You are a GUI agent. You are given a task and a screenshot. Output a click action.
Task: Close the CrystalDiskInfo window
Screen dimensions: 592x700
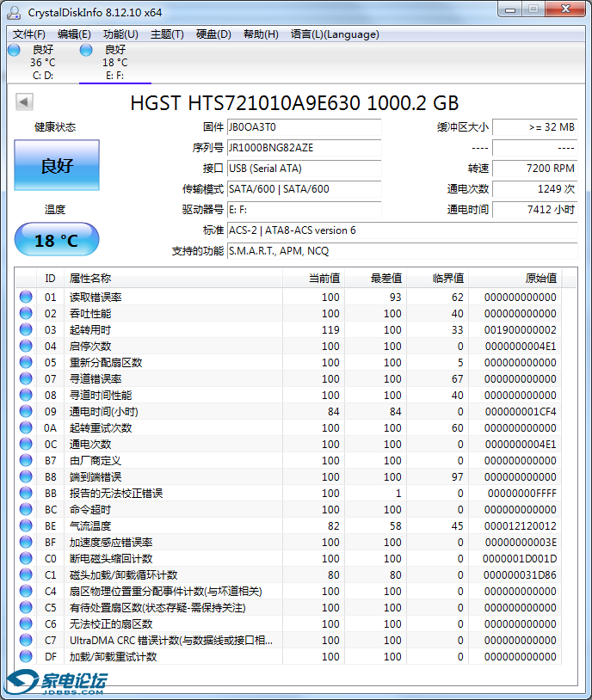click(x=565, y=9)
